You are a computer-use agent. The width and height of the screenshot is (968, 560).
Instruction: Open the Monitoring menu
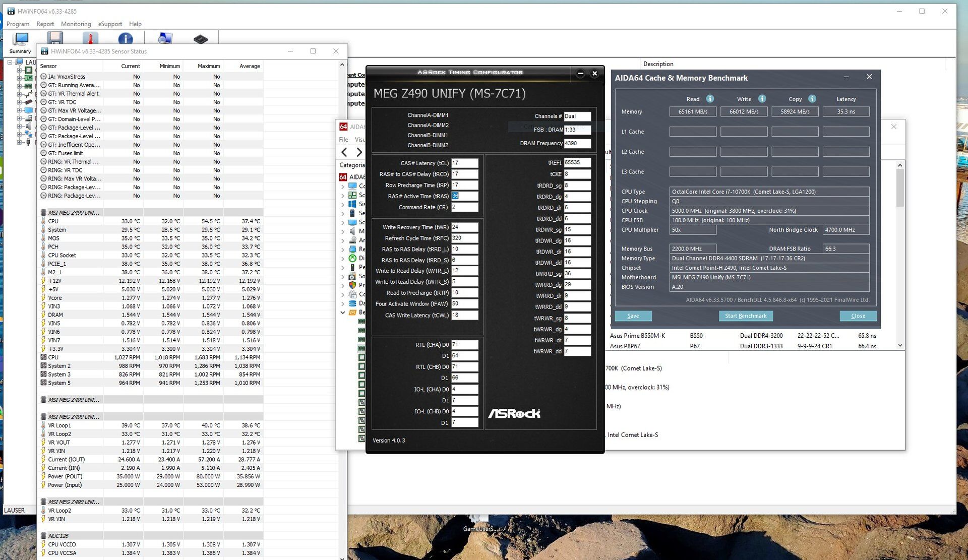(76, 24)
